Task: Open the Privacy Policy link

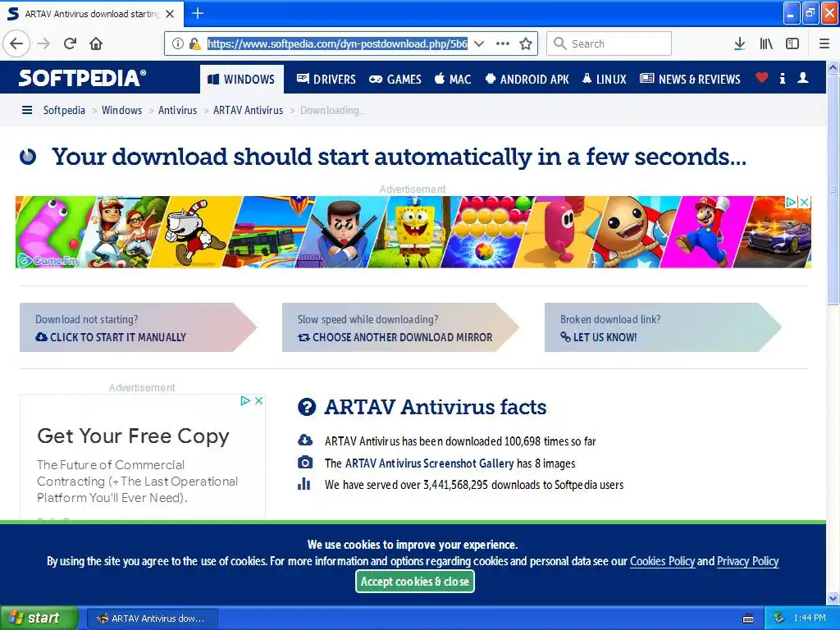Action: (x=748, y=561)
